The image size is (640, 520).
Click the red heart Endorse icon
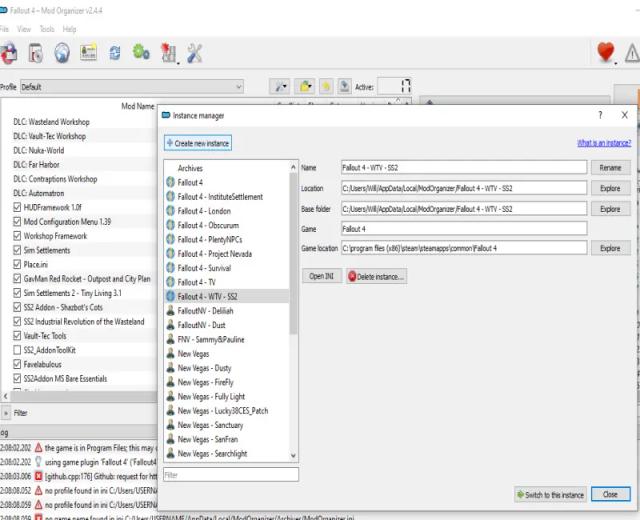pos(606,52)
